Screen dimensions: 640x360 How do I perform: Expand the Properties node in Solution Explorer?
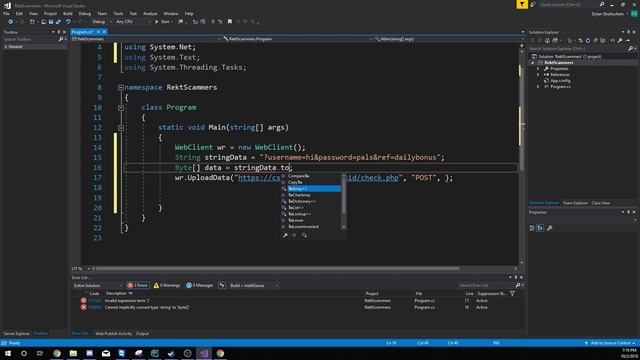pos(538,69)
